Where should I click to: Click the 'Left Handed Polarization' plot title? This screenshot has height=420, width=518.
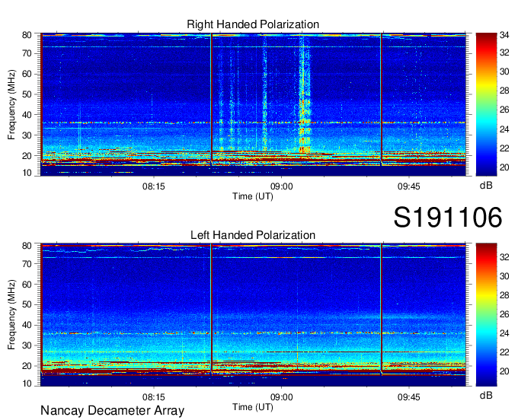(253, 235)
